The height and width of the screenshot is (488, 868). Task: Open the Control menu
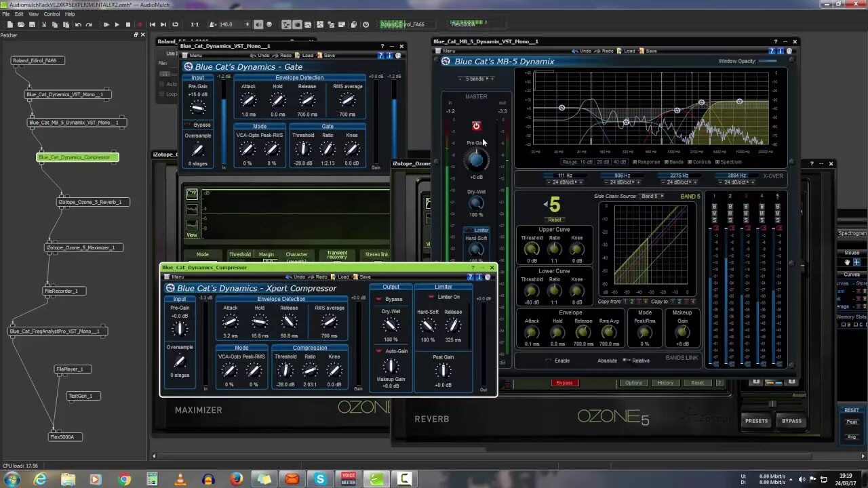[x=52, y=14]
